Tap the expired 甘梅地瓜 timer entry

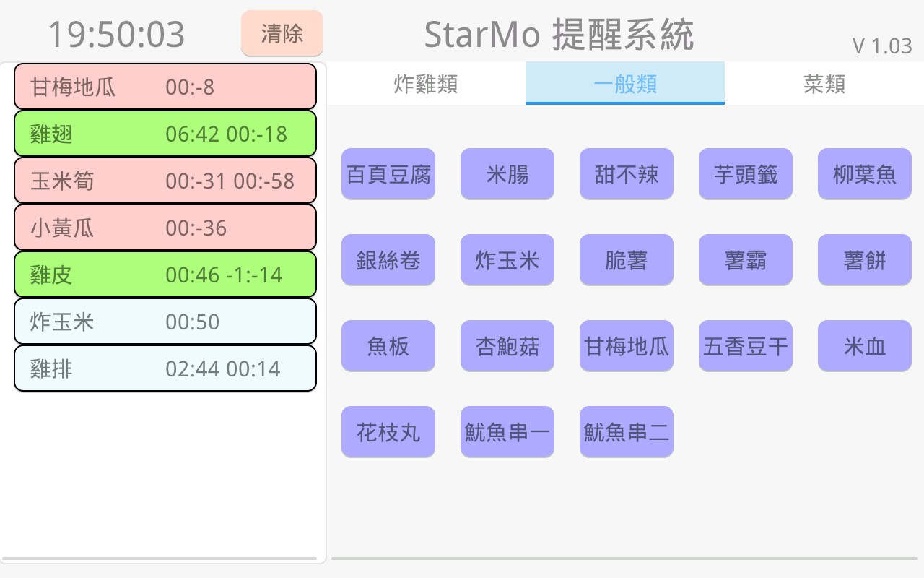165,87
